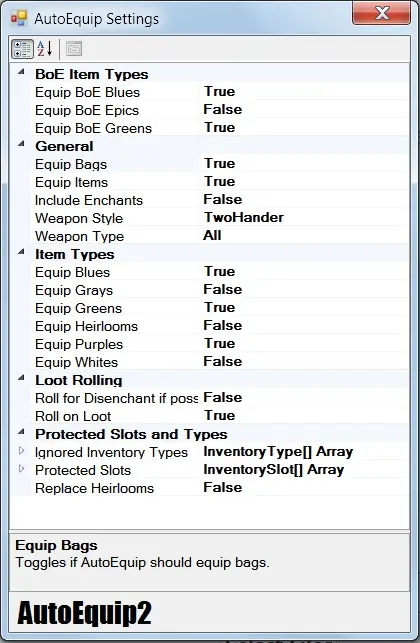Select the Equip Blues property
The image size is (420, 643).
pos(73,273)
